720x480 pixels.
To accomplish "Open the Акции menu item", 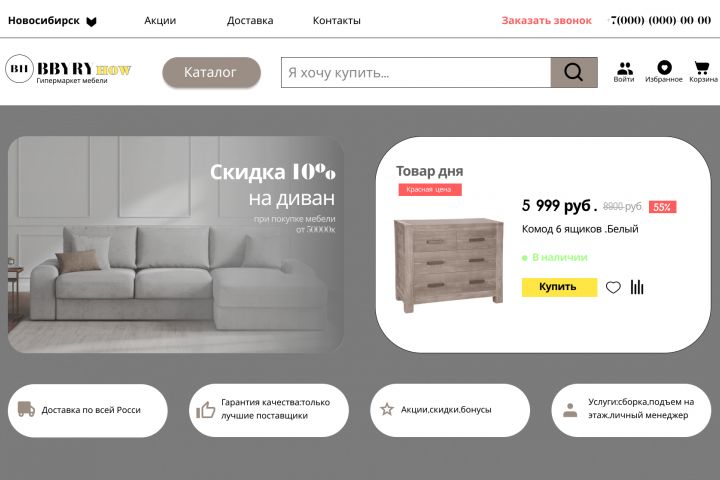I will coord(160,21).
